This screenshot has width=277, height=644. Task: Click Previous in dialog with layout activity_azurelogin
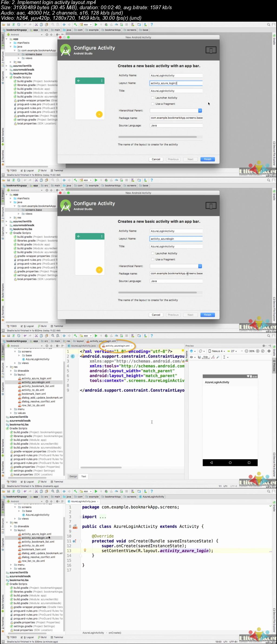(173, 315)
